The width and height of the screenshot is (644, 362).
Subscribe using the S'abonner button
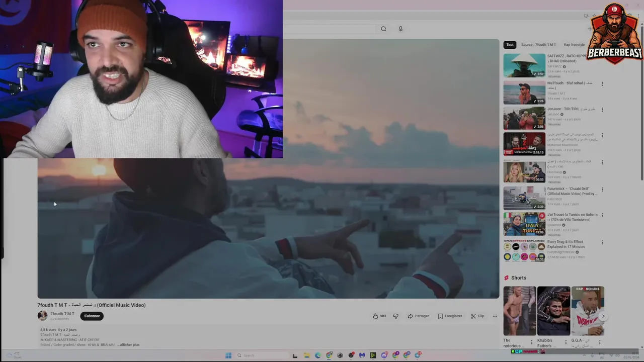coord(92,316)
